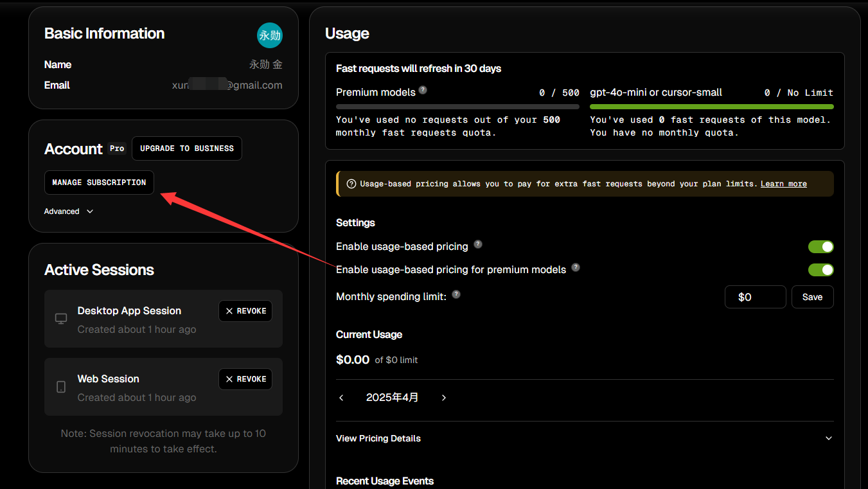The width and height of the screenshot is (868, 489).
Task: Click the Pro plan badge
Action: [117, 148]
